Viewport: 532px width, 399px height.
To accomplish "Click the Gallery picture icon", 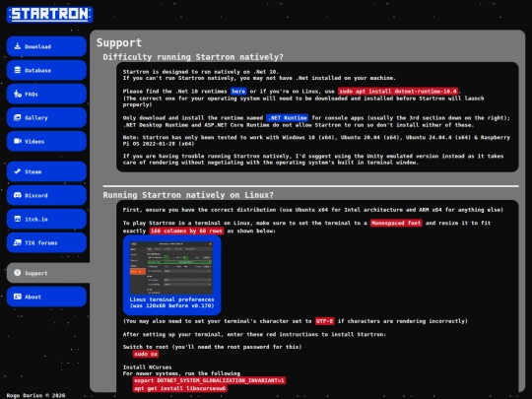I will click(18, 118).
